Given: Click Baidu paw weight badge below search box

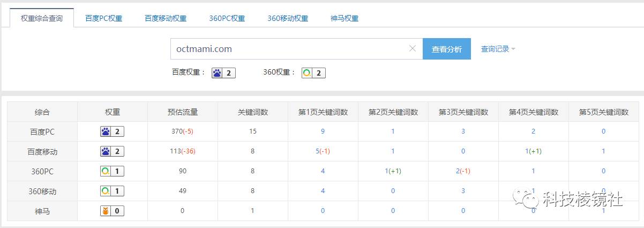Looking at the screenshot, I should pyautogui.click(x=223, y=73).
